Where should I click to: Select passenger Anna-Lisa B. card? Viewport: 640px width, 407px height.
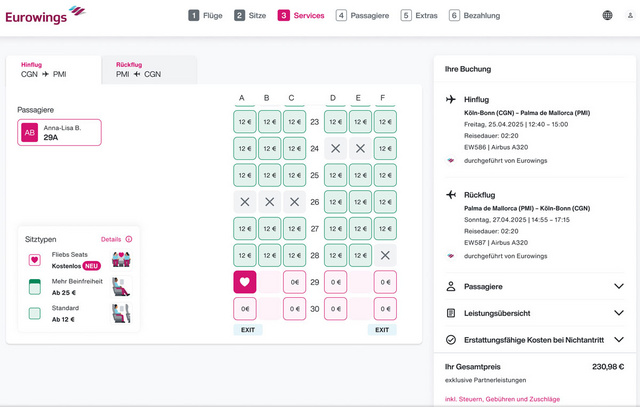click(x=59, y=132)
